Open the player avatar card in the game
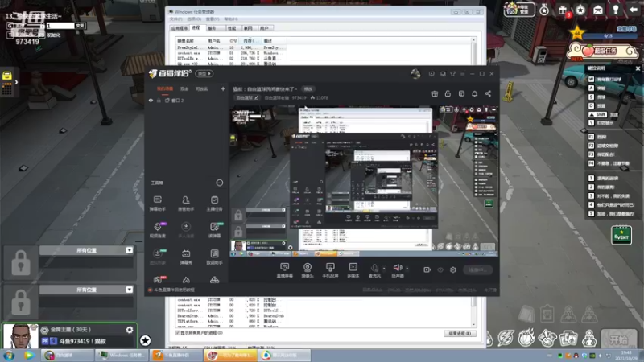This screenshot has height=362, width=644. click(x=19, y=336)
